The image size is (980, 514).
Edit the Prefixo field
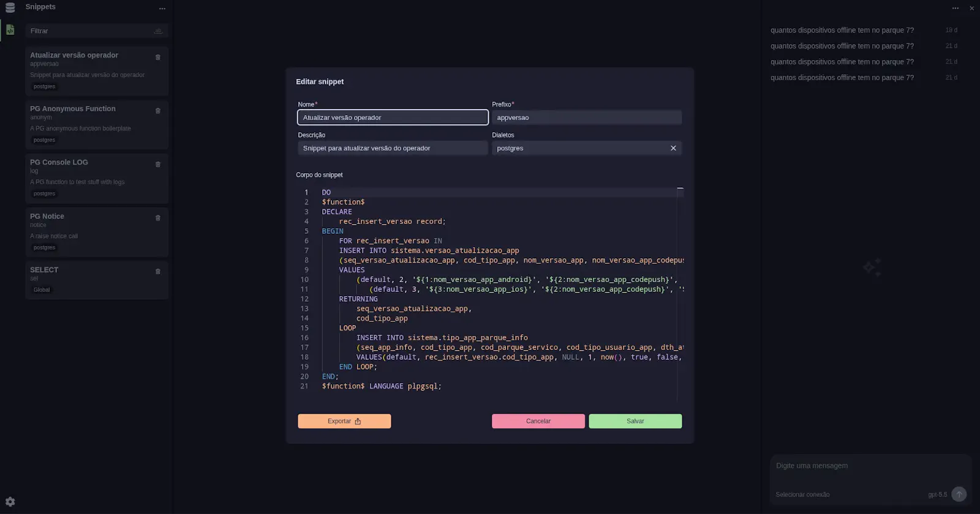[587, 117]
